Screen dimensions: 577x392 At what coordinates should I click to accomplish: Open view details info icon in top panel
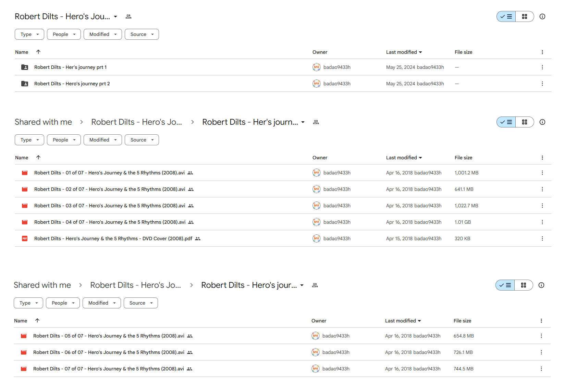[542, 16]
